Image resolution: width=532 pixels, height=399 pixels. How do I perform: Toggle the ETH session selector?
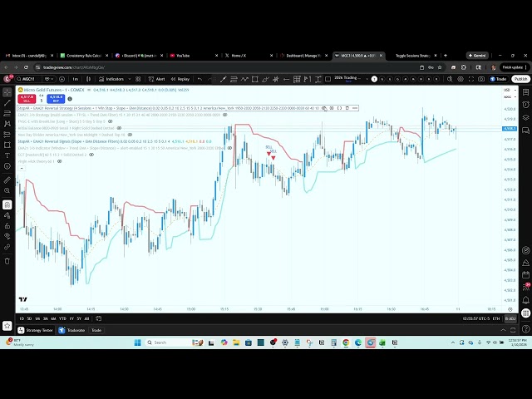click(496, 318)
